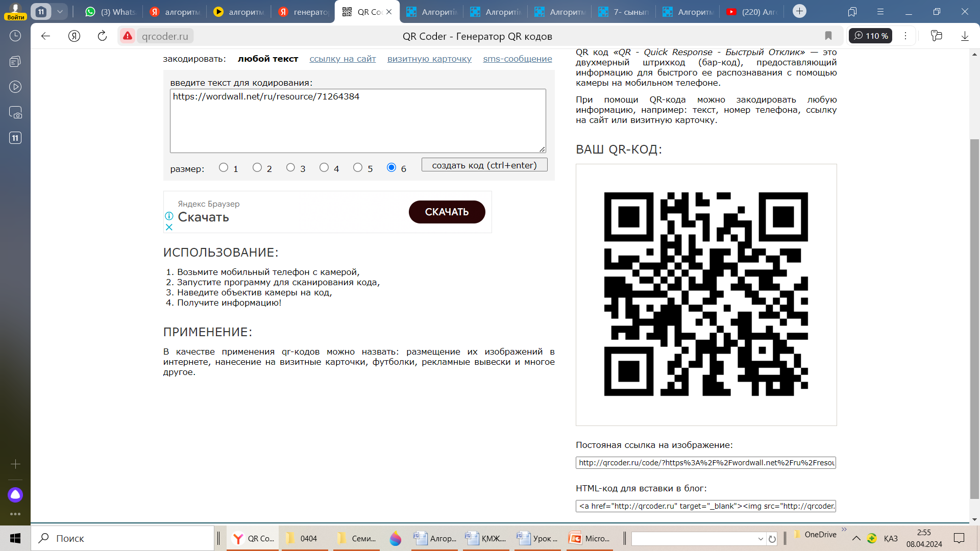Expand the tab groups dropdown arrow
This screenshot has height=551, width=980.
pos(60,11)
